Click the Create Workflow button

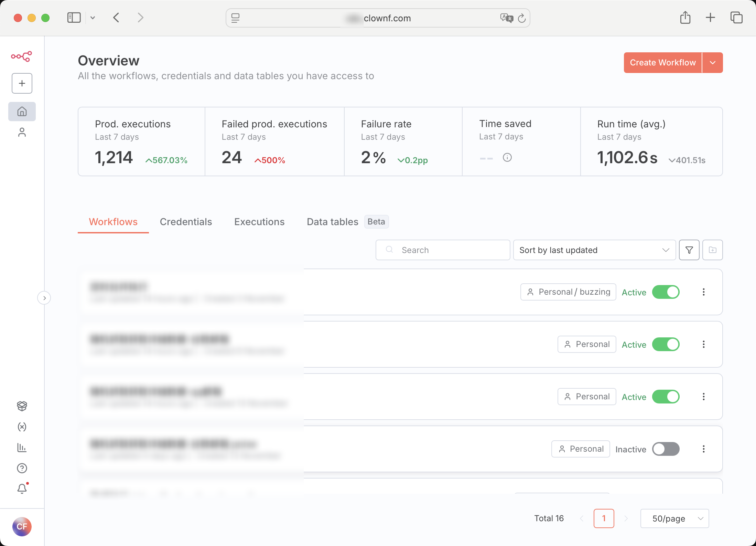click(662, 63)
